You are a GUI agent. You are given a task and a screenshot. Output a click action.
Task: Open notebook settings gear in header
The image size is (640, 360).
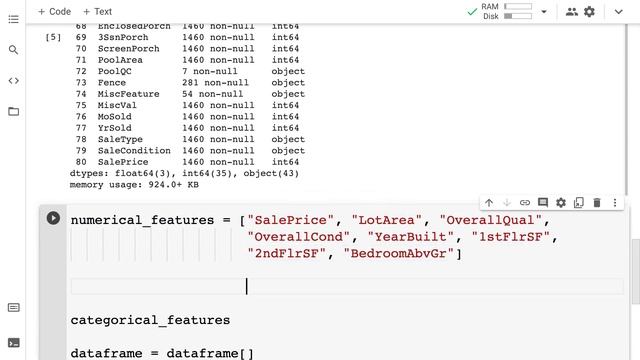589,12
